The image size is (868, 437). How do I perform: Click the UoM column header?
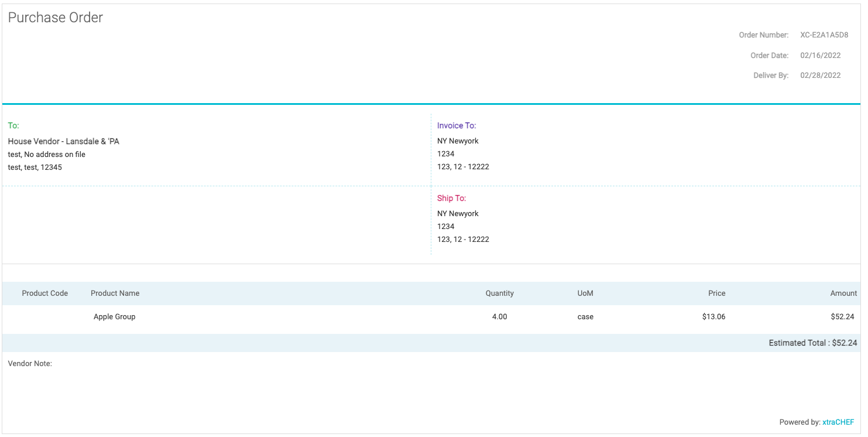click(x=585, y=293)
